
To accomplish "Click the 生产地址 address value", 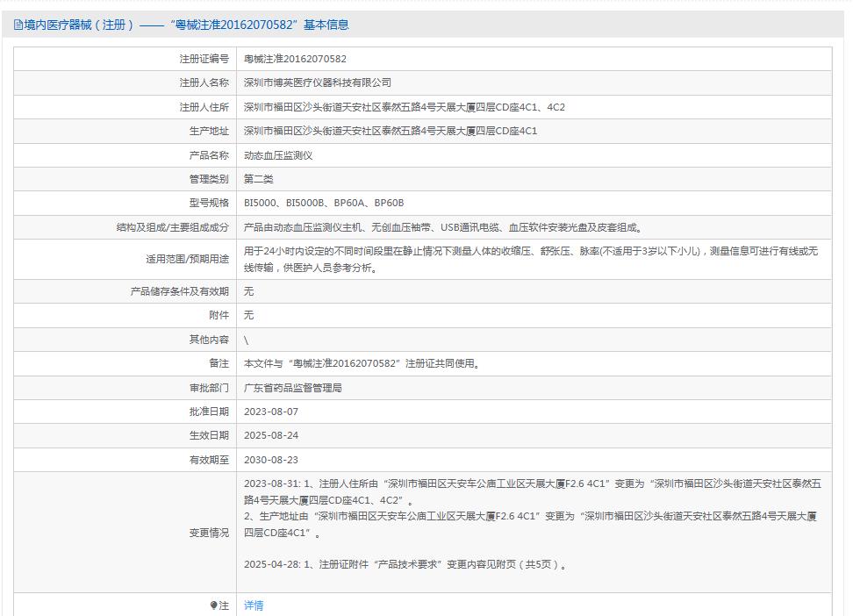I will tap(391, 131).
